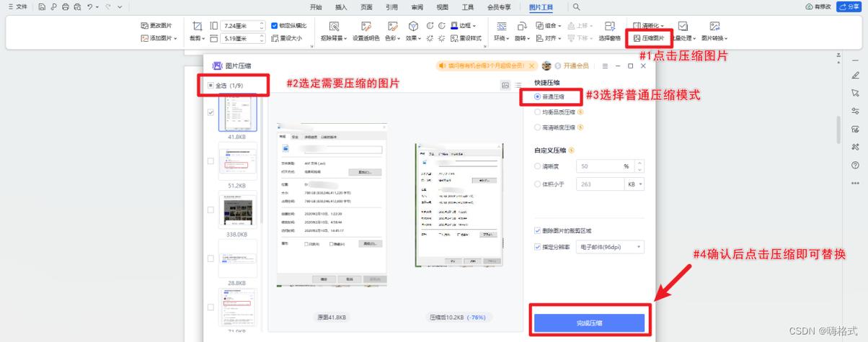Click the save icon in quick access bar
868x342 pixels.
pyautogui.click(x=42, y=6)
